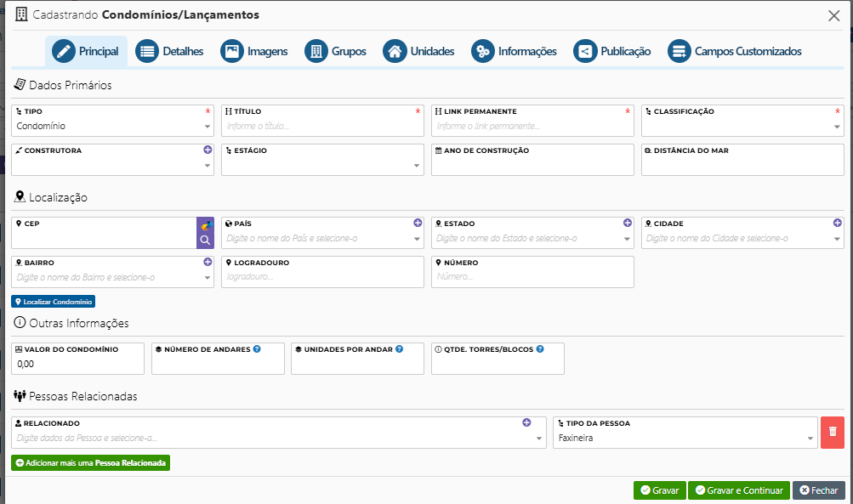Click into the Título input field
Screen dimensions: 853x504
tap(321, 127)
